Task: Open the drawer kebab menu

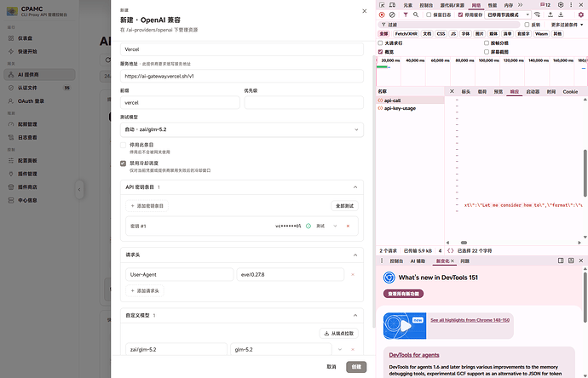Action: pyautogui.click(x=382, y=261)
